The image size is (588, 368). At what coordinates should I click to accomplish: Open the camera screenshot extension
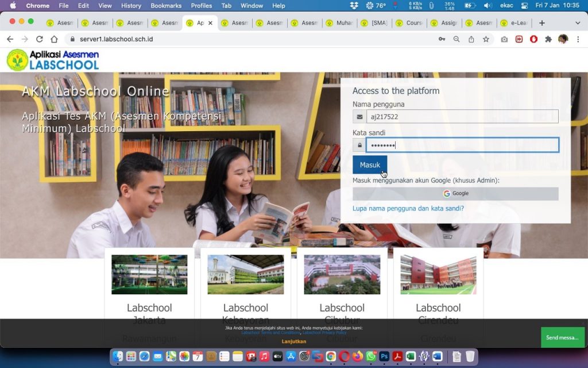point(504,39)
